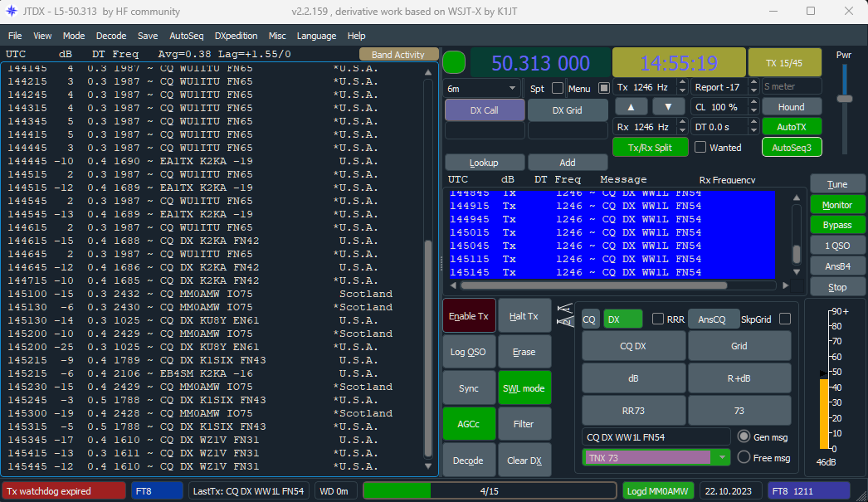This screenshot has width=868, height=502.
Task: Open the DXpedition menu
Action: point(236,36)
